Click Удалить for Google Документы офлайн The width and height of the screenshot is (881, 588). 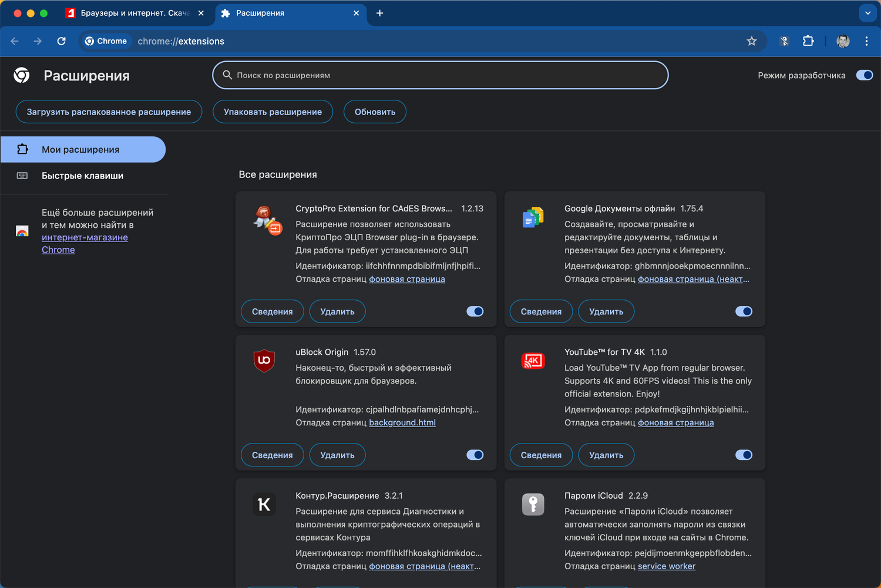pos(606,311)
